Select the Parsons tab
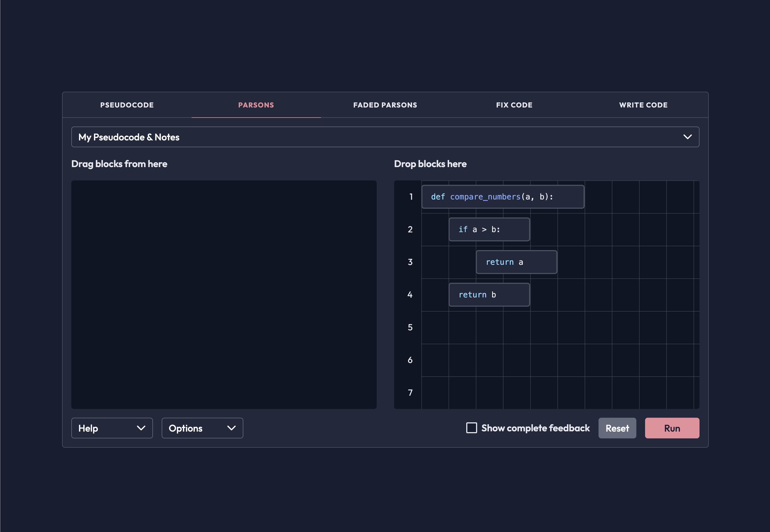Image resolution: width=770 pixels, height=532 pixels. [256, 105]
